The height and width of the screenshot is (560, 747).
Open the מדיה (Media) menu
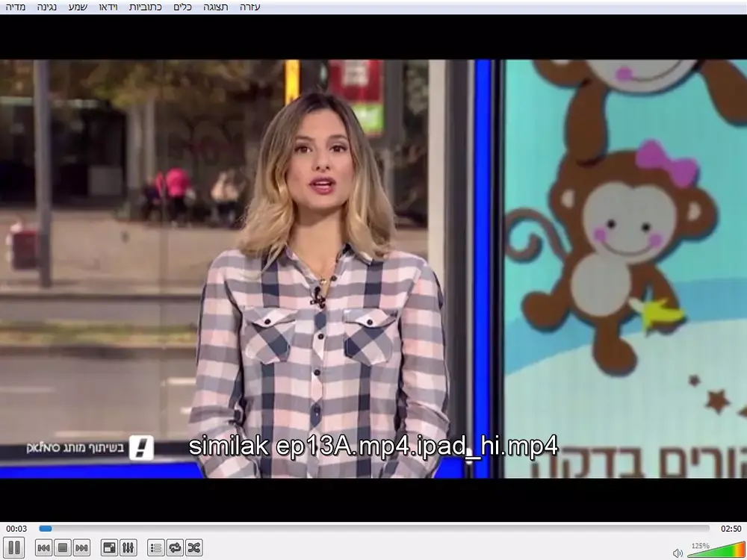16,7
